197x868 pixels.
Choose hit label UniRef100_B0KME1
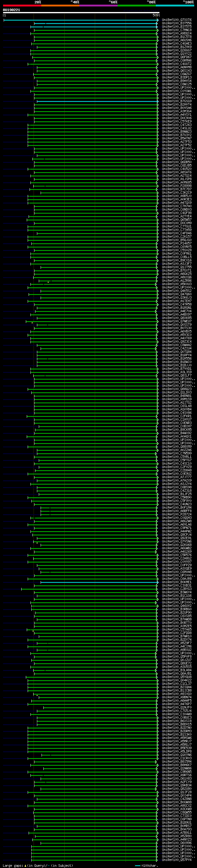[177, 582]
